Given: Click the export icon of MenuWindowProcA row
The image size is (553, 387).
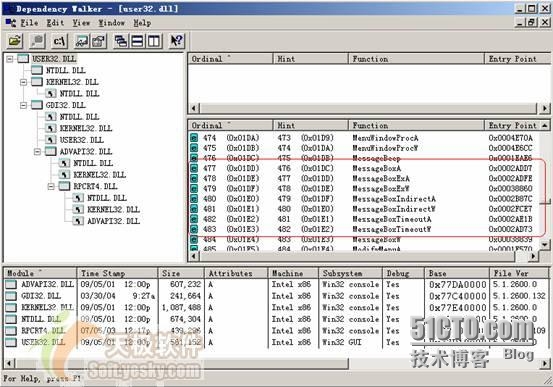Looking at the screenshot, I should coord(194,138).
